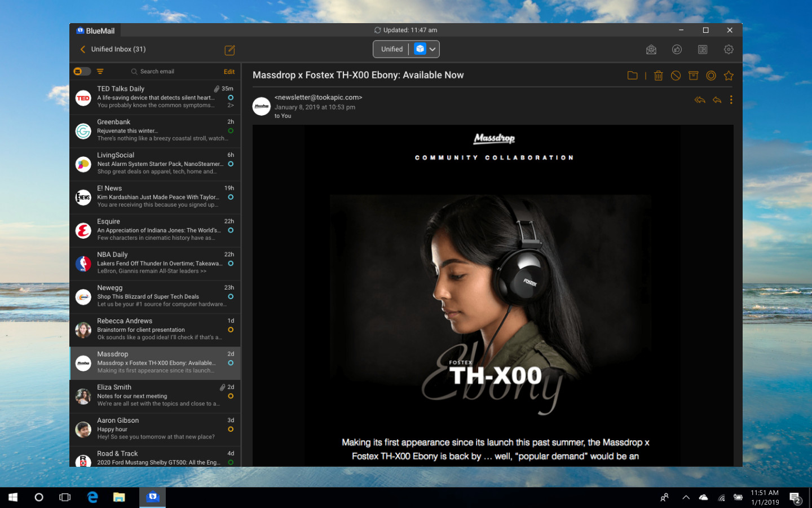
Task: Archive the open email
Action: pyautogui.click(x=694, y=76)
